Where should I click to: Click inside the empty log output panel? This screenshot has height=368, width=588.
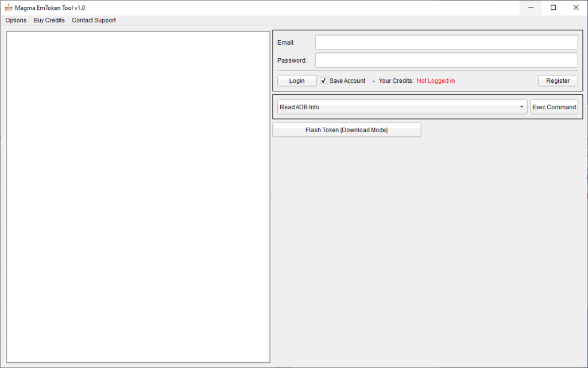click(138, 197)
